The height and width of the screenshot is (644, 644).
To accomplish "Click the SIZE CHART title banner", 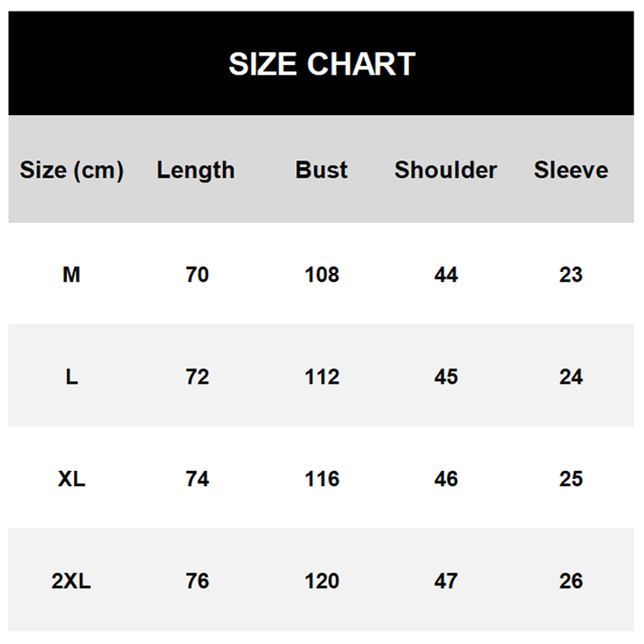I will click(x=321, y=64).
